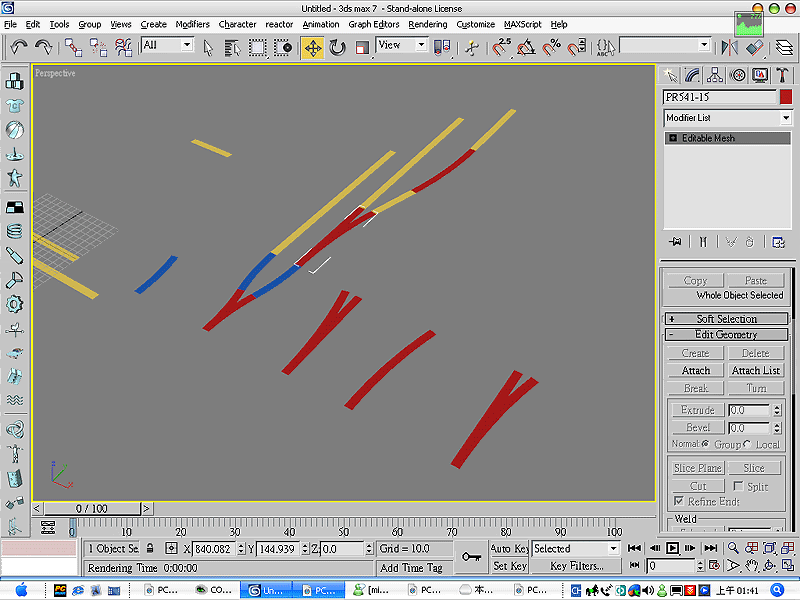Click the time slider 0 / 100 handle

pos(92,509)
